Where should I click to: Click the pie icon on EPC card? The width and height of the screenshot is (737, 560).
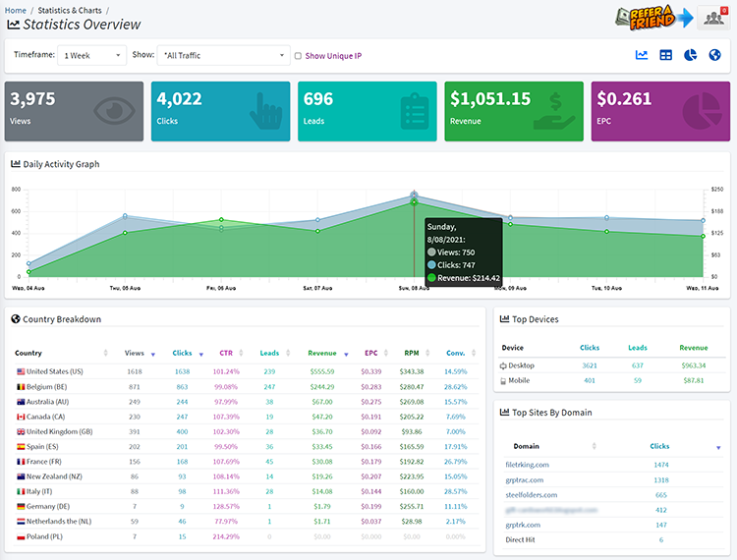703,110
